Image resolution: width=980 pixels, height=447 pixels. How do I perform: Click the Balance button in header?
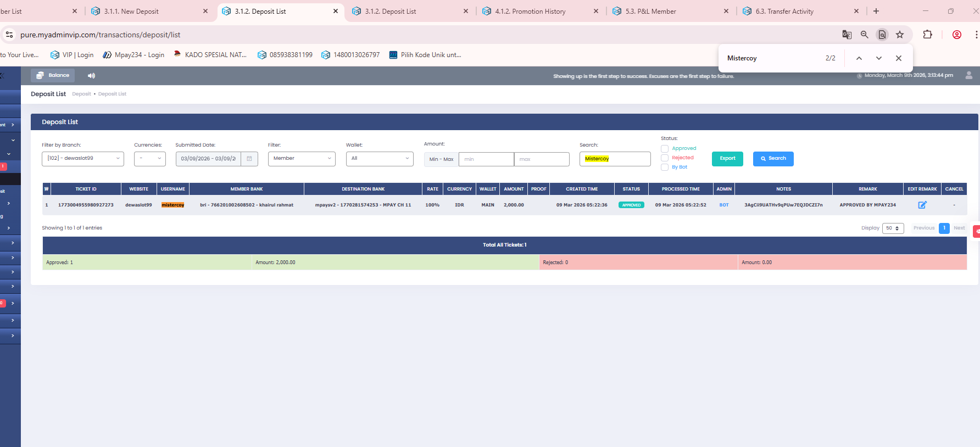coord(53,75)
